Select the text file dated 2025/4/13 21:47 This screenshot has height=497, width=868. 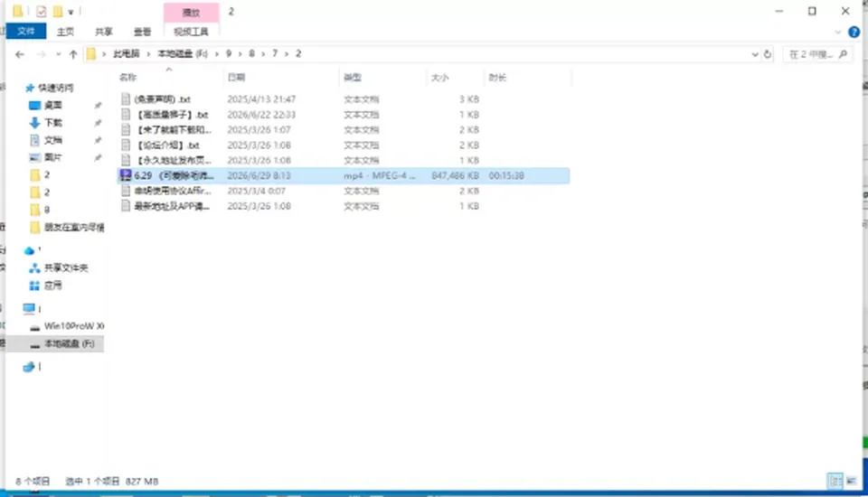click(344, 99)
